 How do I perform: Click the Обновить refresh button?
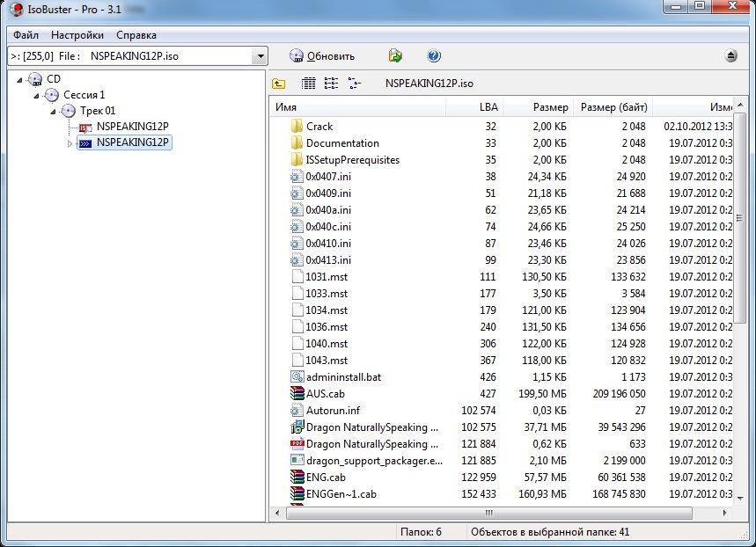tap(322, 56)
